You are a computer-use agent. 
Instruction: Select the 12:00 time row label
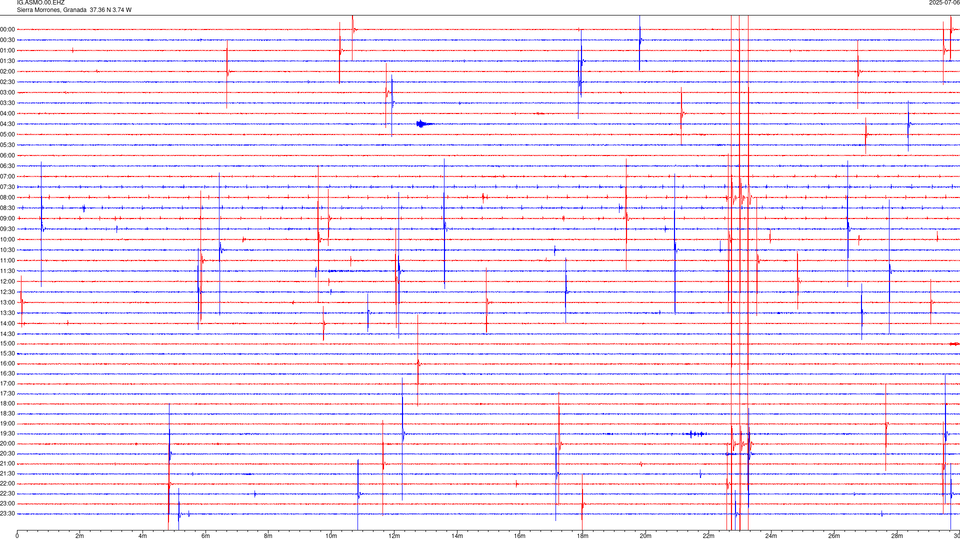(x=8, y=281)
